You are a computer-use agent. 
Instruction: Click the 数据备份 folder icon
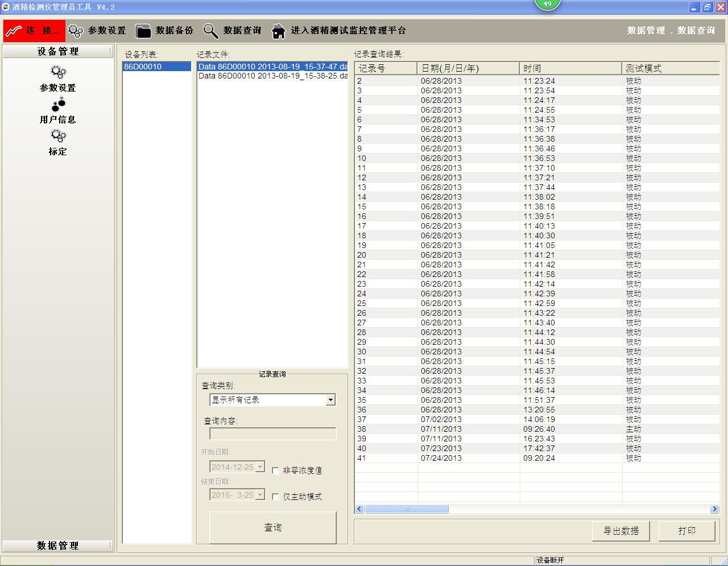click(x=143, y=31)
